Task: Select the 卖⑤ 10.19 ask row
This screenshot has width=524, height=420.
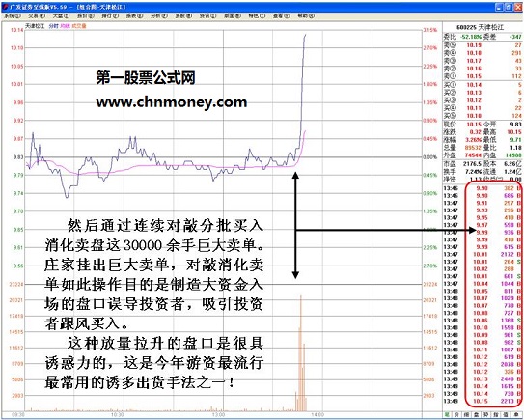Action: [x=483, y=45]
